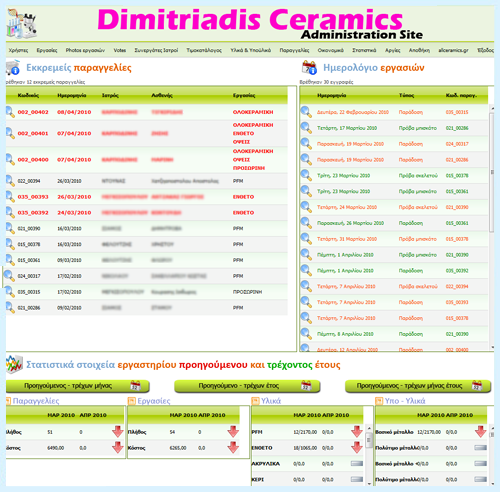Screen dimensions: 500x492
Task: Click the Ιατρός column header
Action: coord(110,95)
